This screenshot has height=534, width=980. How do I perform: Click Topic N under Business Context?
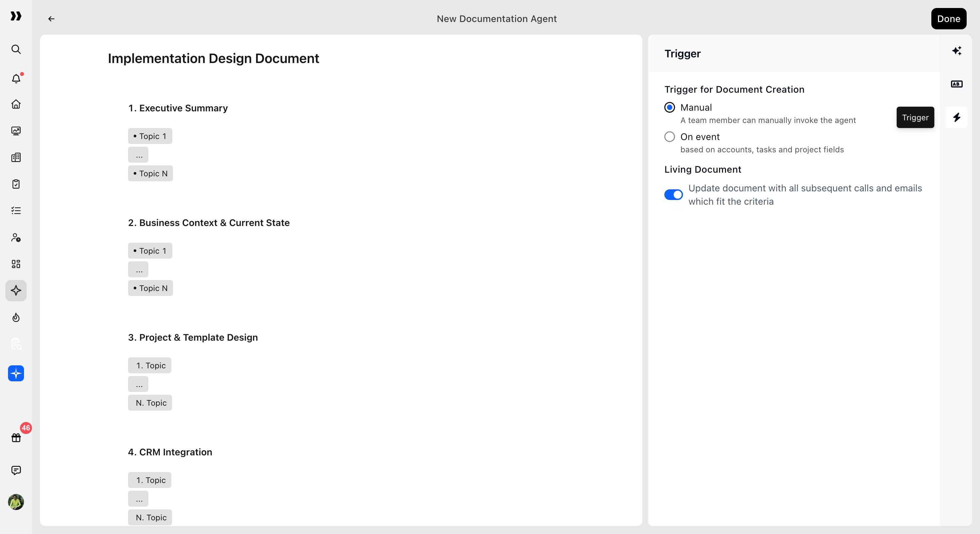(x=150, y=288)
